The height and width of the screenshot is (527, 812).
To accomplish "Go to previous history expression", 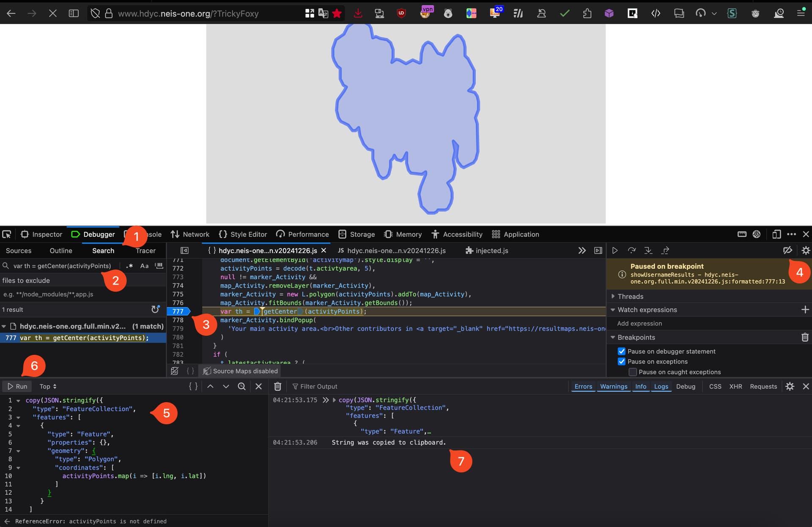I will click(210, 386).
